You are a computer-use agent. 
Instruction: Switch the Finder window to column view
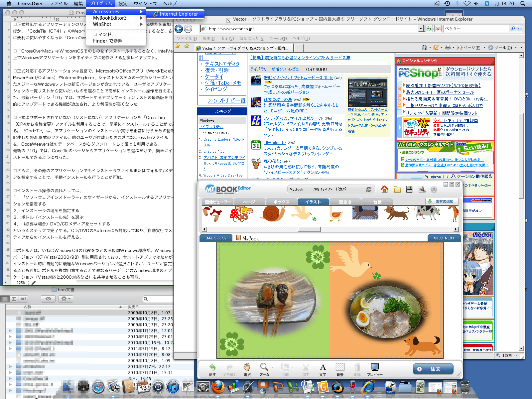coord(14,299)
